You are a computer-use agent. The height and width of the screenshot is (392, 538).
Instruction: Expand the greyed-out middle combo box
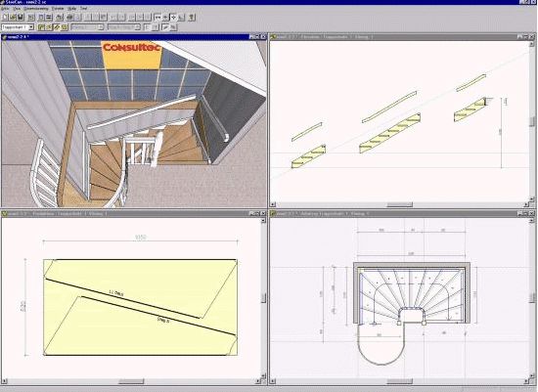pos(101,27)
